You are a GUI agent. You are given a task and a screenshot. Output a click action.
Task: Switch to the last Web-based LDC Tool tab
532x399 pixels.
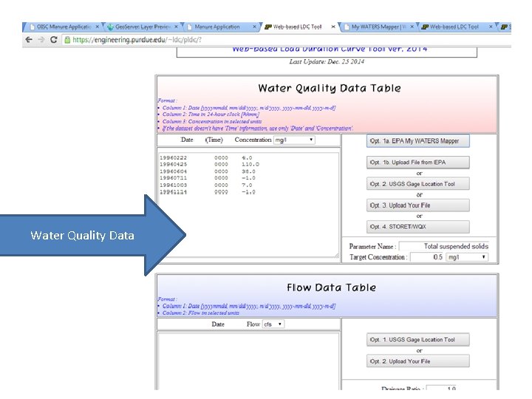pos(457,27)
